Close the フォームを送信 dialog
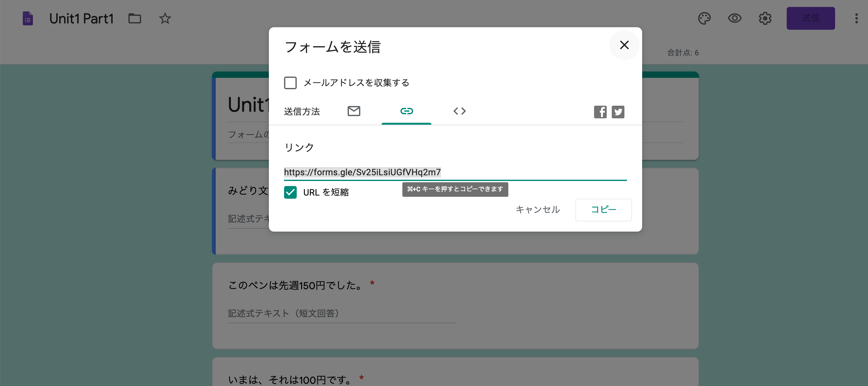868x386 pixels. [x=624, y=45]
